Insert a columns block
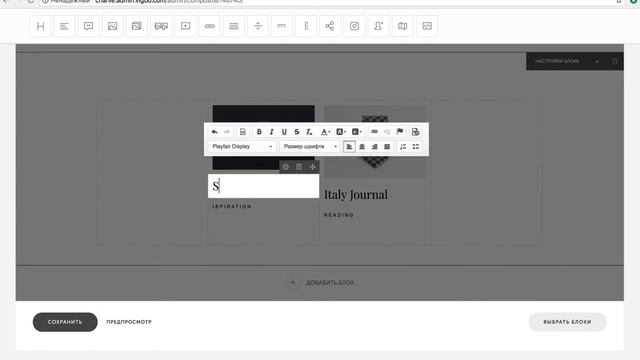This screenshot has width=640, height=360. tap(306, 26)
